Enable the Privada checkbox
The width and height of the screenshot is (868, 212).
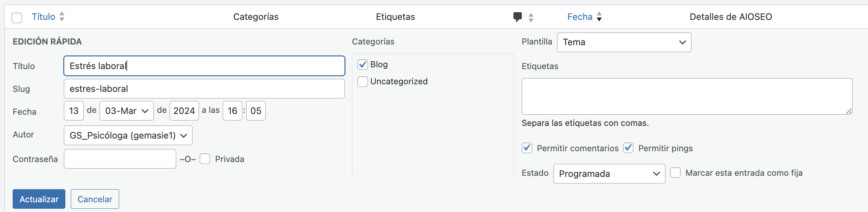(x=205, y=159)
